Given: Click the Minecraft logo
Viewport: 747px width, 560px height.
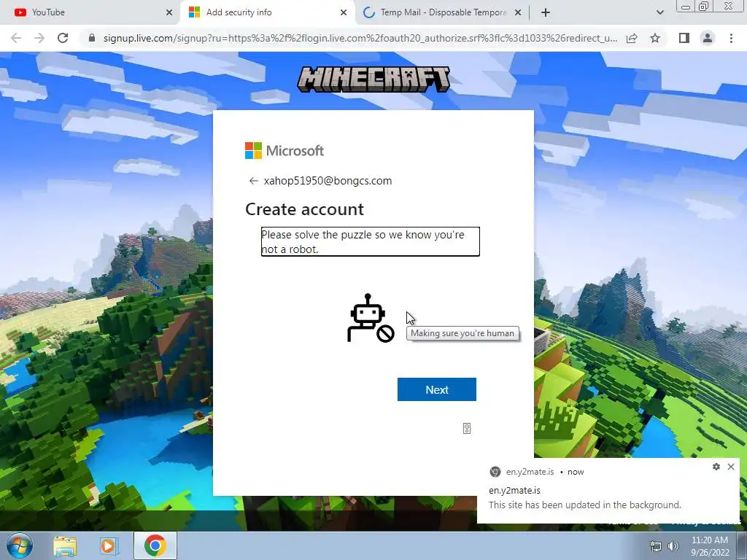Looking at the screenshot, I should pos(373,79).
